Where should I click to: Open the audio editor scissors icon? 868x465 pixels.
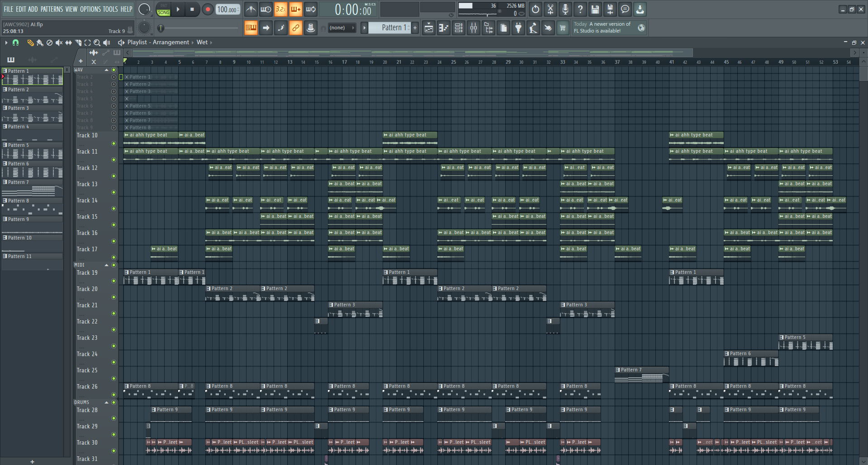click(550, 9)
